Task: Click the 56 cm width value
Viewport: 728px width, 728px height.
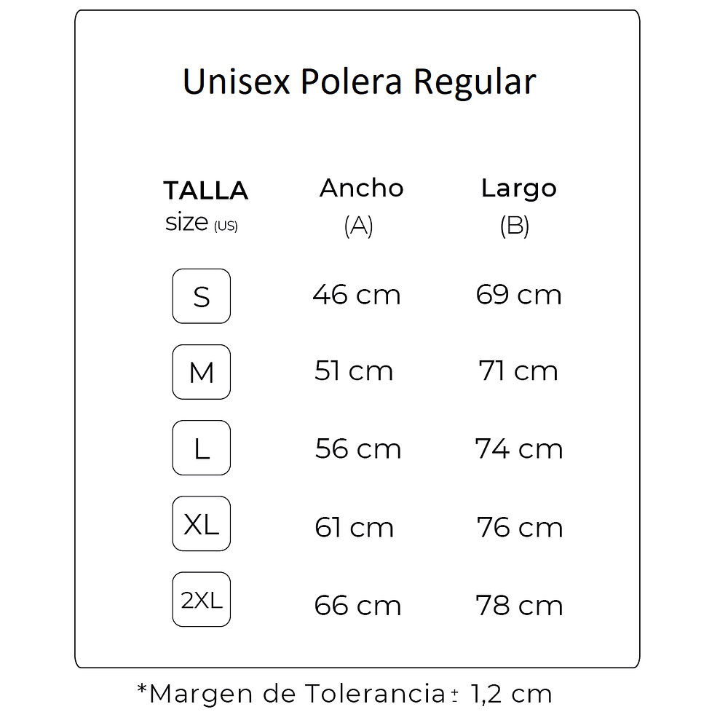Action: 357,449
